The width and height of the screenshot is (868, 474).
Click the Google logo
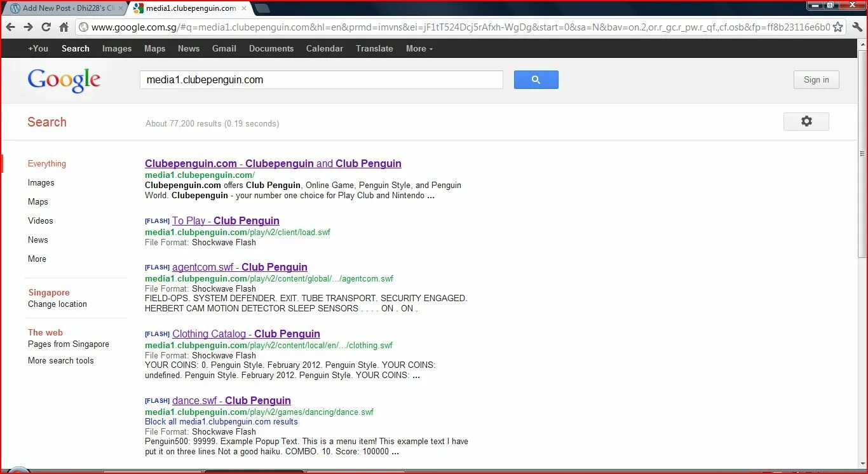(64, 80)
